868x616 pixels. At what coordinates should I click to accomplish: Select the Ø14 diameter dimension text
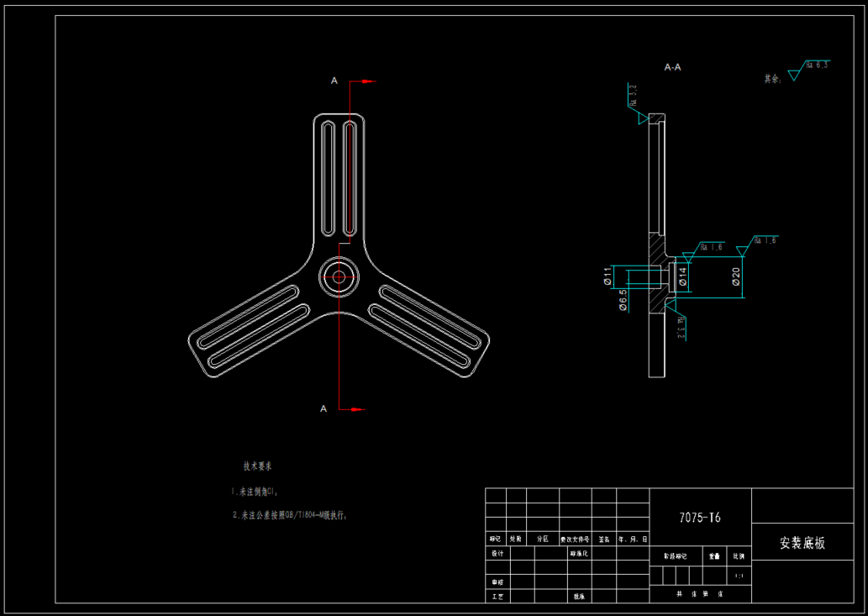pyautogui.click(x=683, y=276)
